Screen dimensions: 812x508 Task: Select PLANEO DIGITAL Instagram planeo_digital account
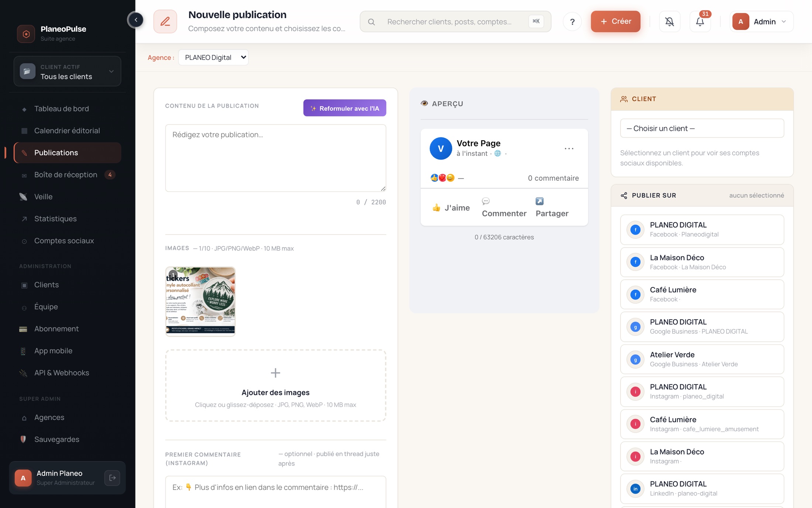pos(702,392)
